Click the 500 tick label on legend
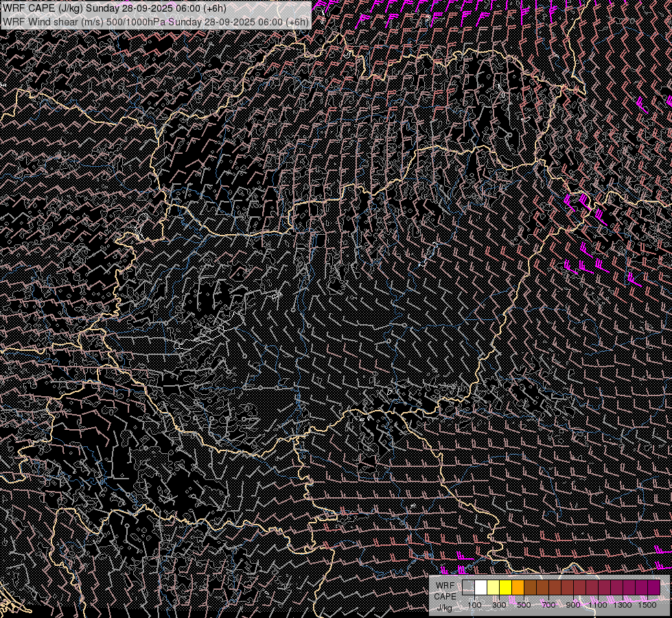 tap(524, 605)
